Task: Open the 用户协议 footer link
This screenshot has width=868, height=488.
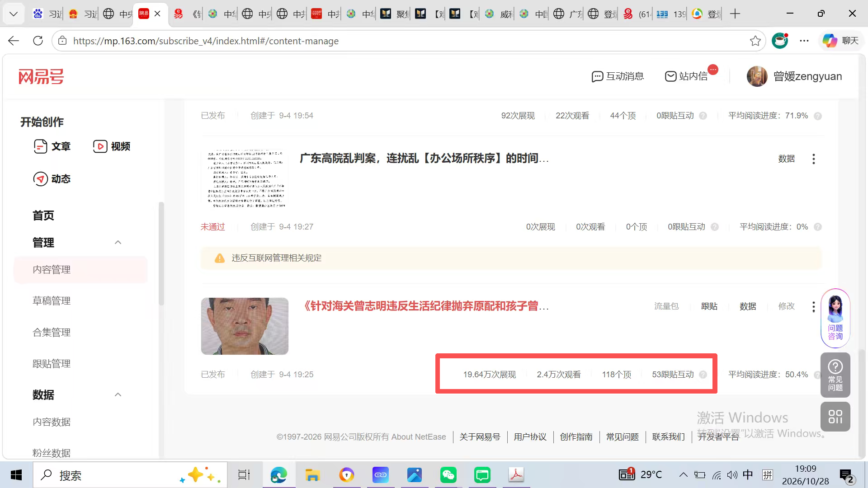Action: pos(530,437)
